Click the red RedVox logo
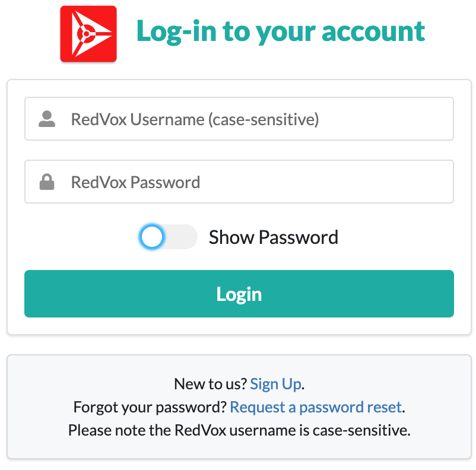The image size is (476, 470). 88,34
